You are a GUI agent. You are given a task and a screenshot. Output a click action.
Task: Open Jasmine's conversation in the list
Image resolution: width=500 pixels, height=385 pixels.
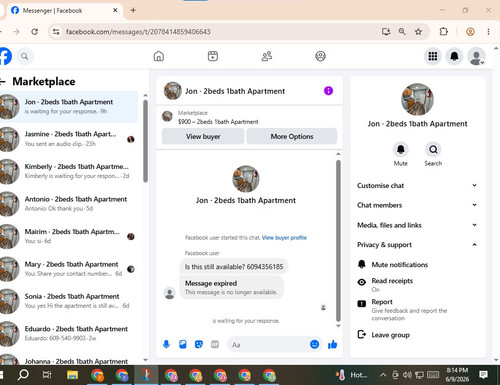(69, 139)
